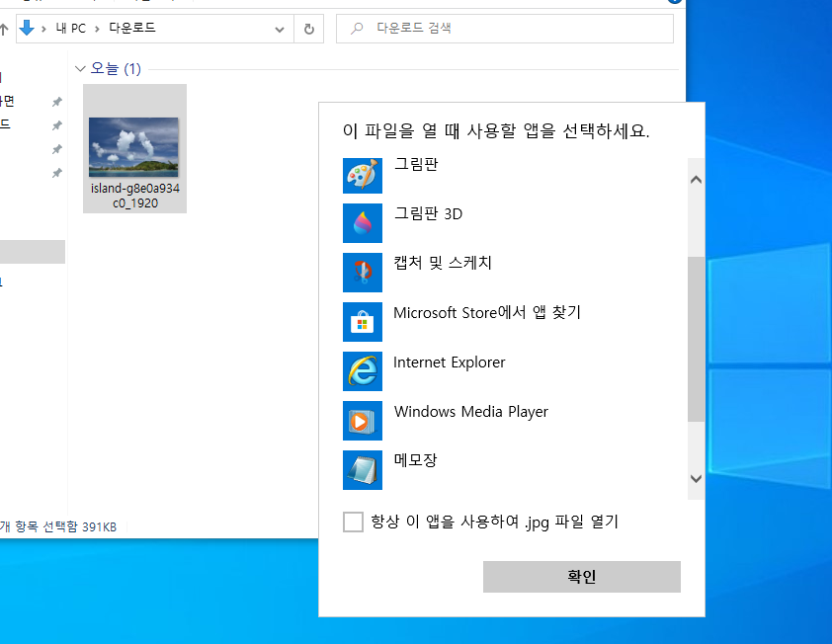832x644 pixels.
Task: Go up one folder level arrow
Action: click(4, 30)
